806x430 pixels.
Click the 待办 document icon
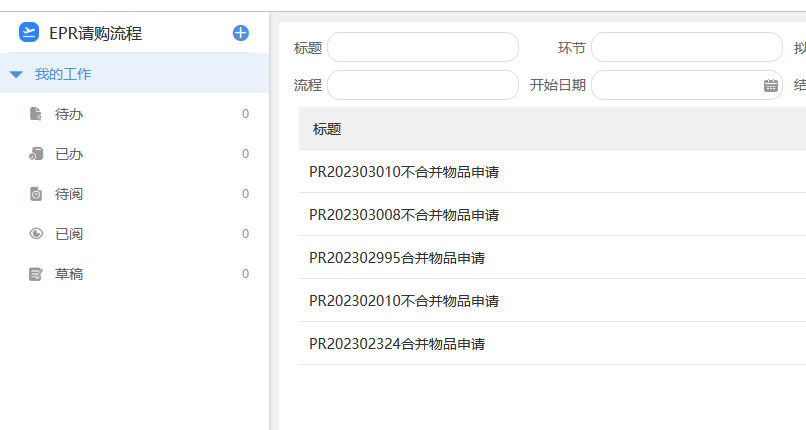pos(36,114)
